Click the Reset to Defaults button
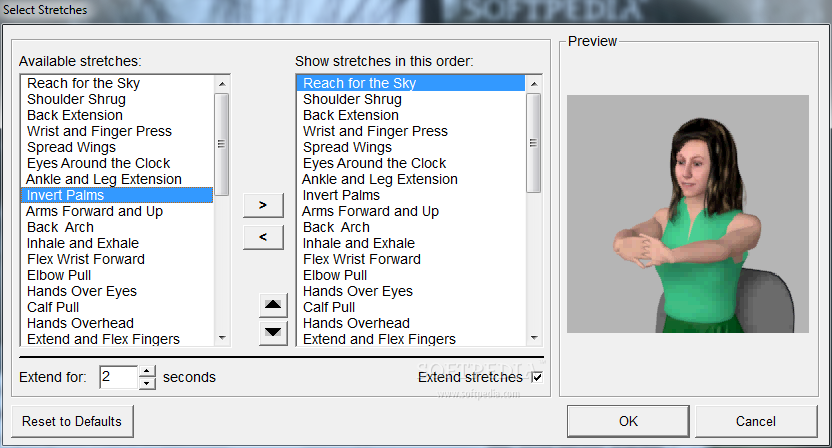This screenshot has height=448, width=832. tap(72, 421)
